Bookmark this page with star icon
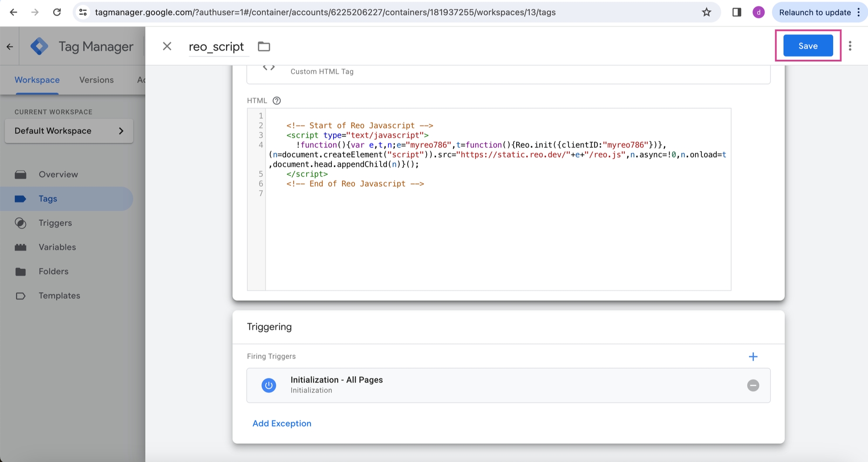868x462 pixels. coord(706,12)
